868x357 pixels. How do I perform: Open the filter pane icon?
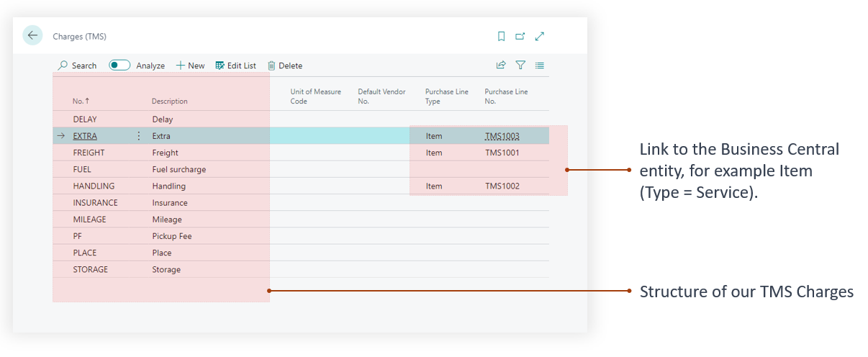tap(520, 65)
